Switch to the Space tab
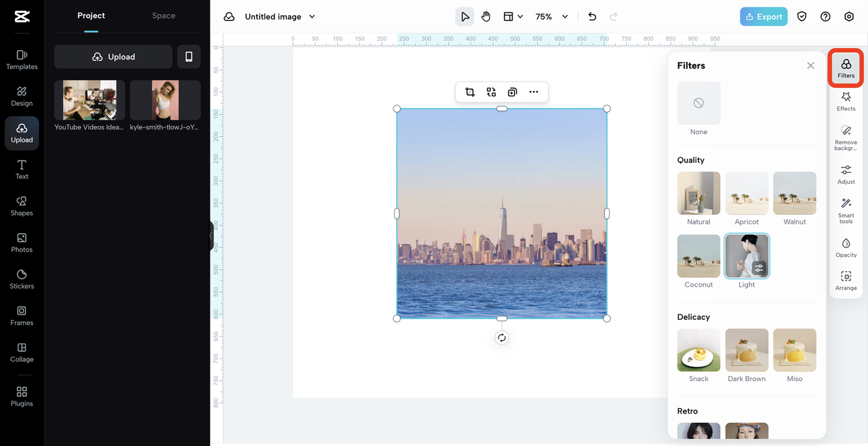Image resolution: width=868 pixels, height=446 pixels. coord(163,16)
